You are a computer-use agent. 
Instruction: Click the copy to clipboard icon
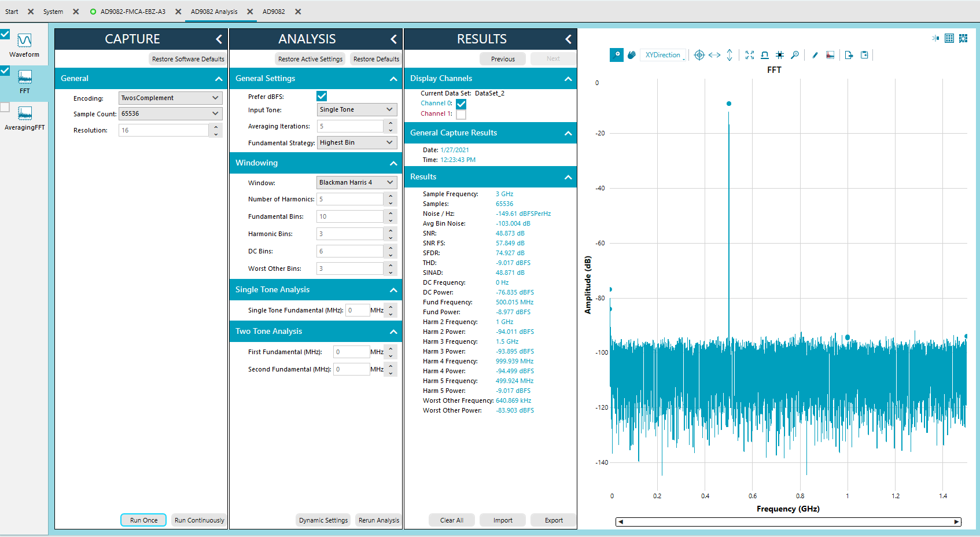click(x=864, y=55)
